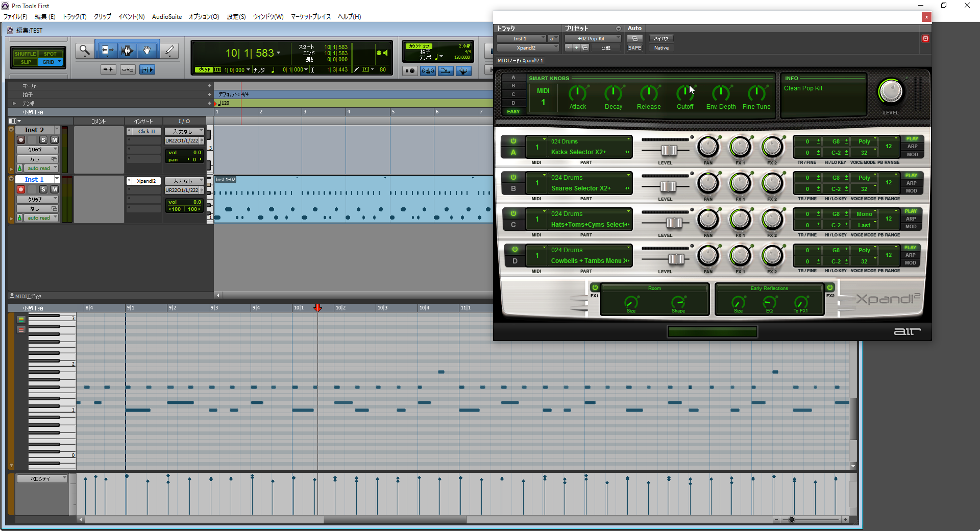Select smart knobs tab B

click(513, 86)
